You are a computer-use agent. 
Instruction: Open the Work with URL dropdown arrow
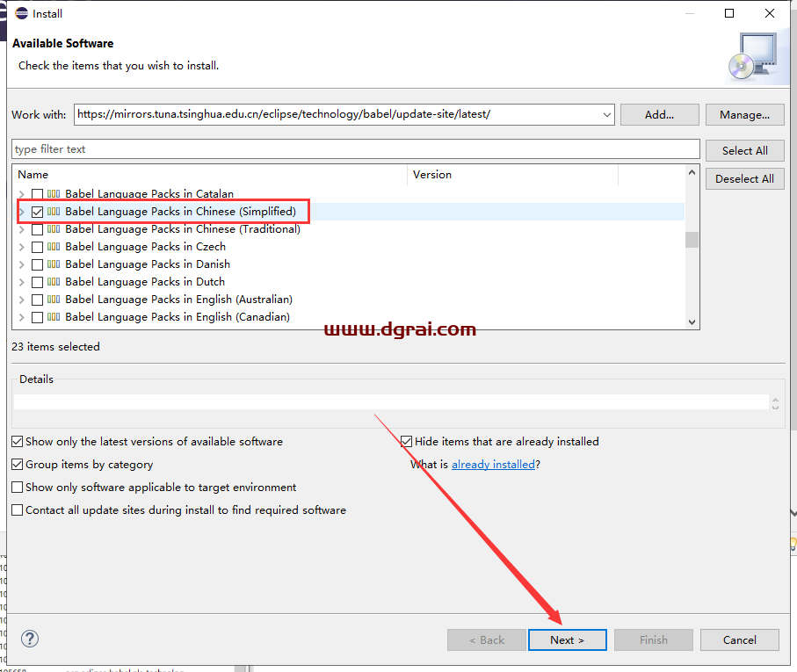tap(606, 115)
